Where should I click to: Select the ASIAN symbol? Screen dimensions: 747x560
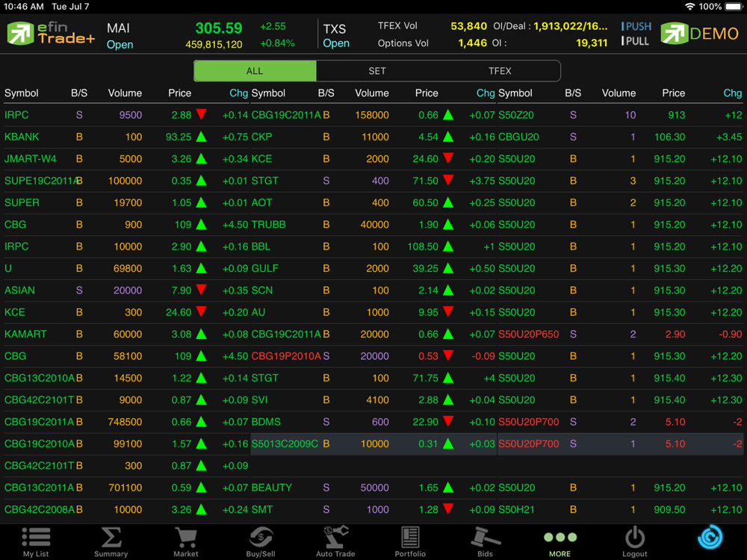coord(19,290)
